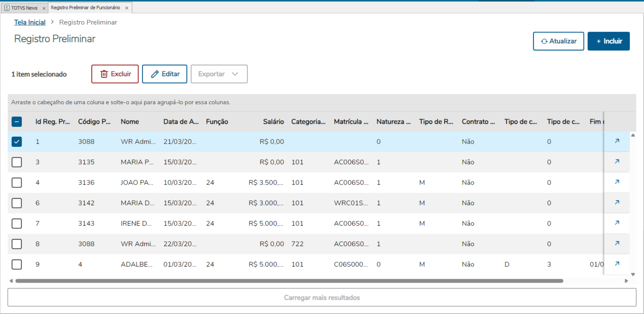The width and height of the screenshot is (644, 314).
Task: Open details arrow for row Id 8
Action: [617, 243]
